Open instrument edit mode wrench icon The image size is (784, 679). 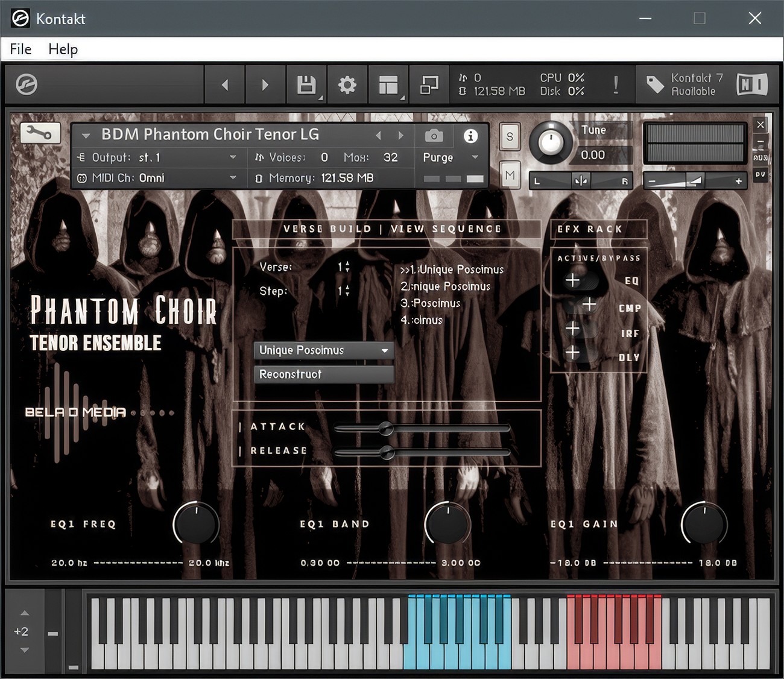tap(40, 133)
